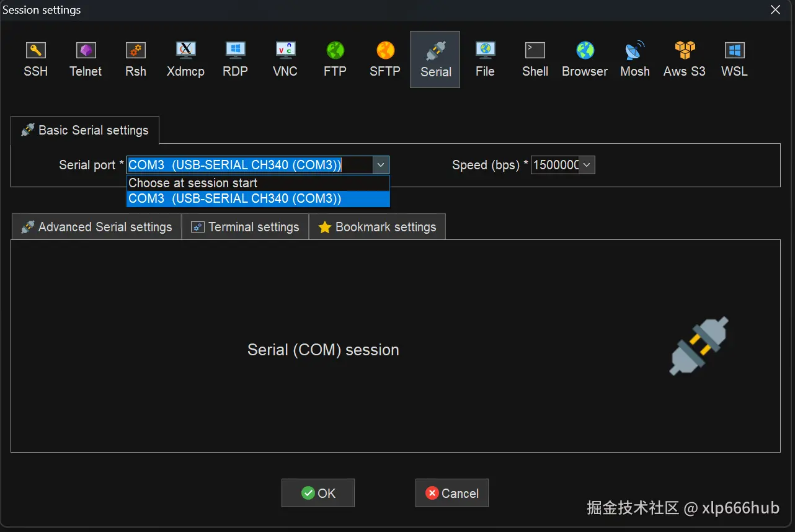This screenshot has width=795, height=532.
Task: Dismiss dialog with the Cancel button
Action: point(452,493)
